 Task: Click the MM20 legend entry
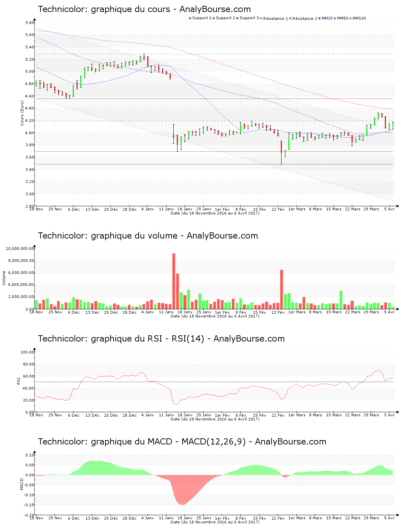coord(325,18)
